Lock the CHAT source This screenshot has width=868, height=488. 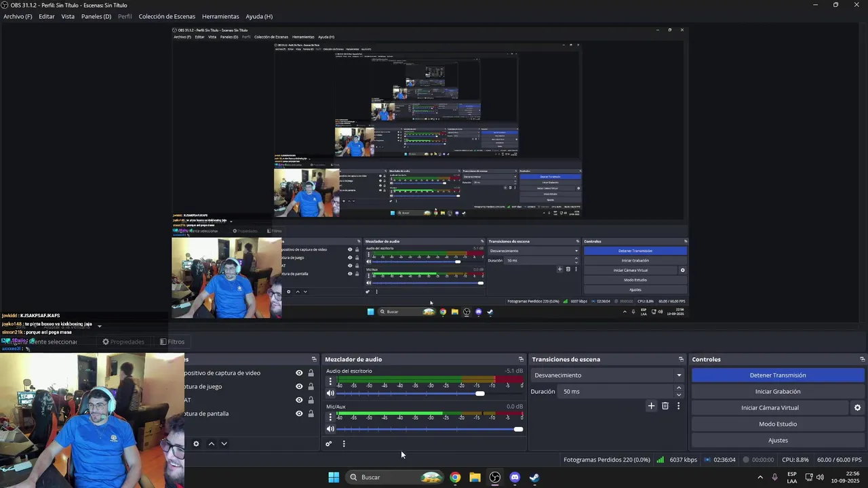click(x=311, y=400)
